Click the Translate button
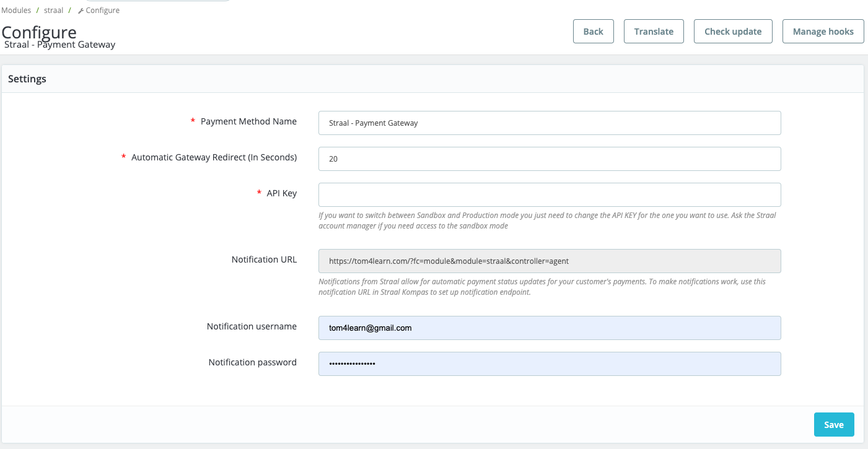The width and height of the screenshot is (868, 449). tap(654, 32)
